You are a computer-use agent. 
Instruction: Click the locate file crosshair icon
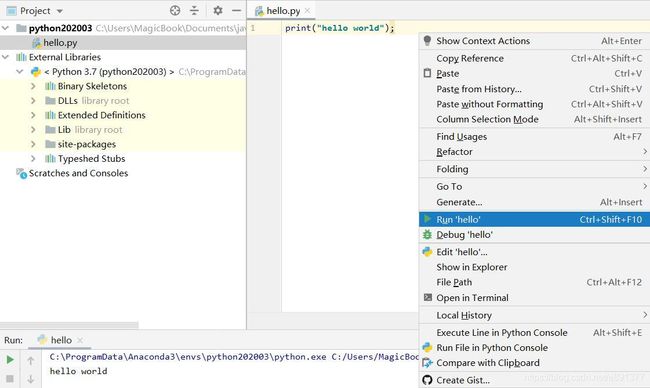coord(175,11)
